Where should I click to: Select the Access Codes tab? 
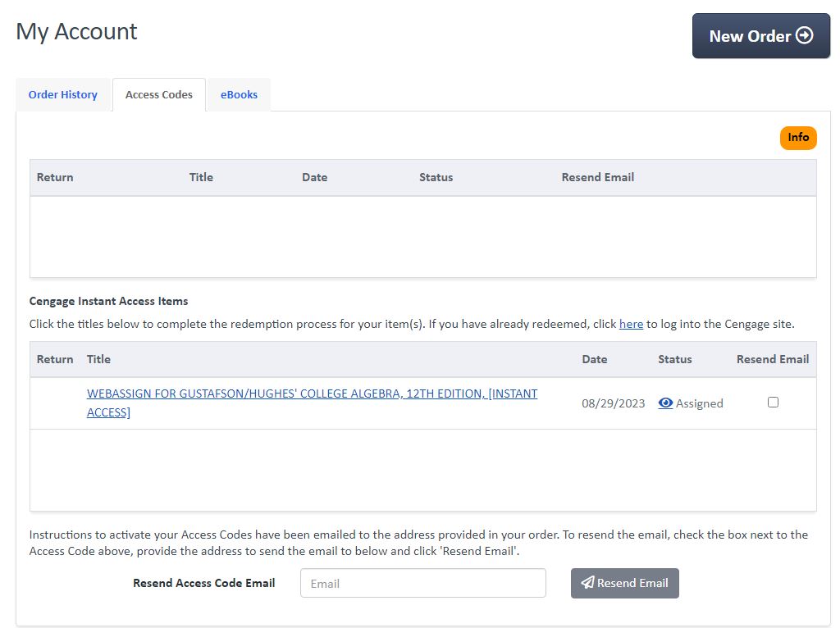coord(159,94)
